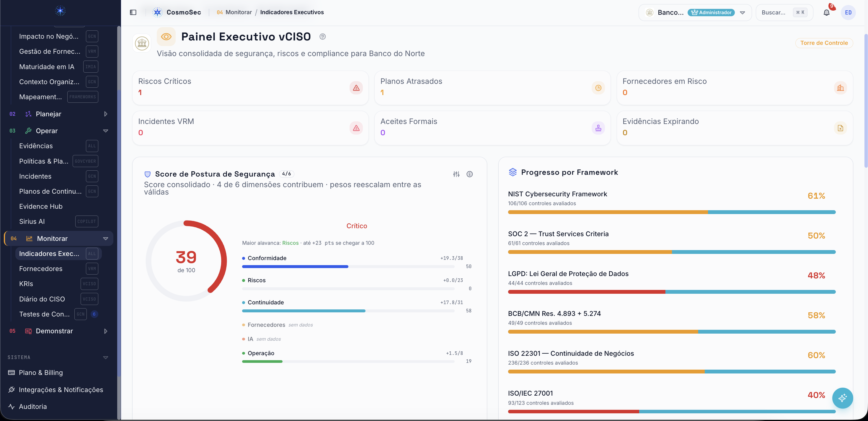868x421 pixels.
Task: Open the Banco organization dropdown
Action: 695,12
